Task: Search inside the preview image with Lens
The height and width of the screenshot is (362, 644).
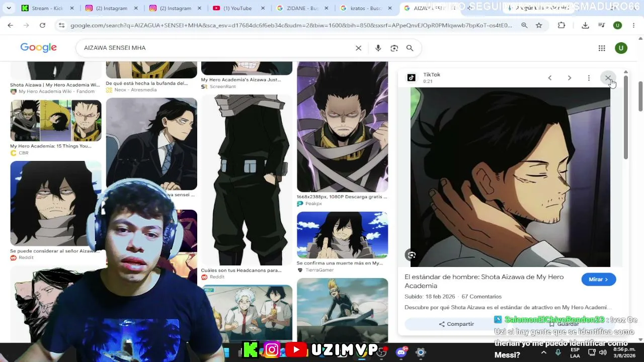Action: coord(412,255)
